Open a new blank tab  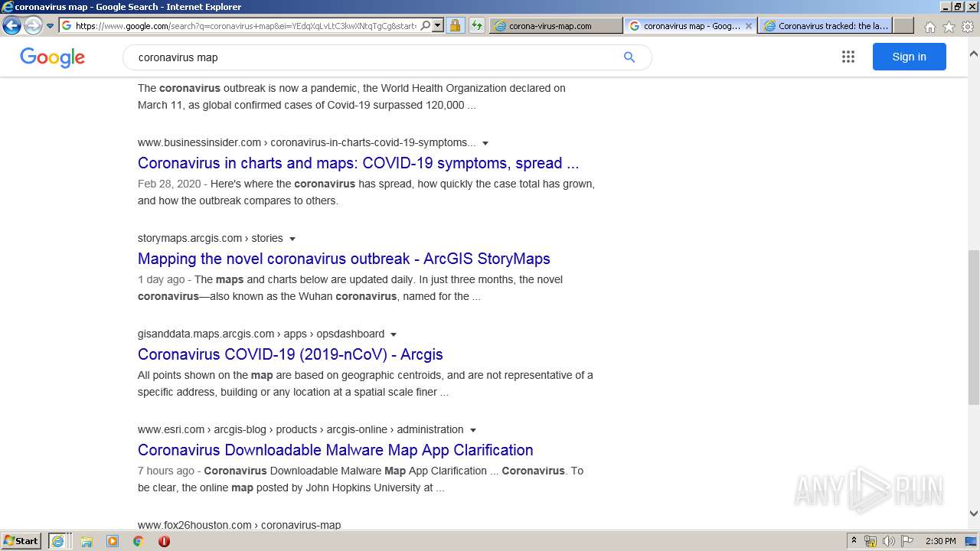point(903,25)
